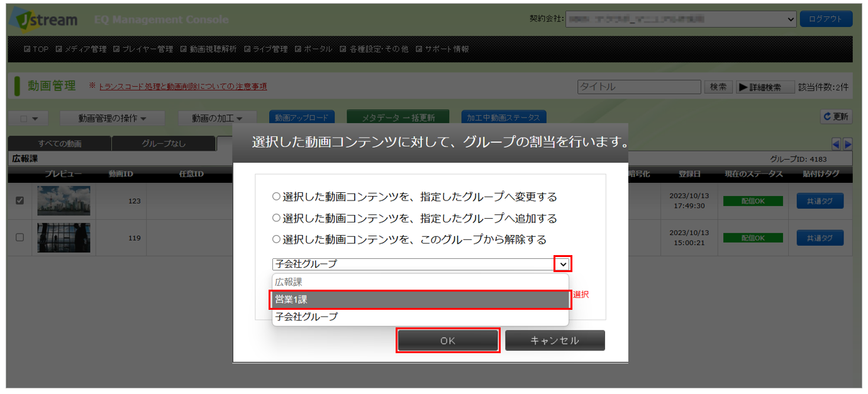
Task: Open the group selection dropdown arrow
Action: (562, 264)
